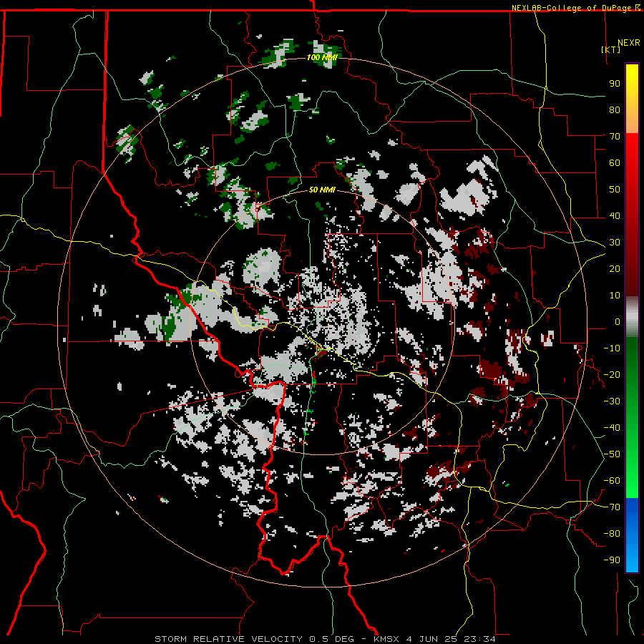The height and width of the screenshot is (644, 644).
Task: Click the 20 value on velocity scale
Action: tap(615, 268)
